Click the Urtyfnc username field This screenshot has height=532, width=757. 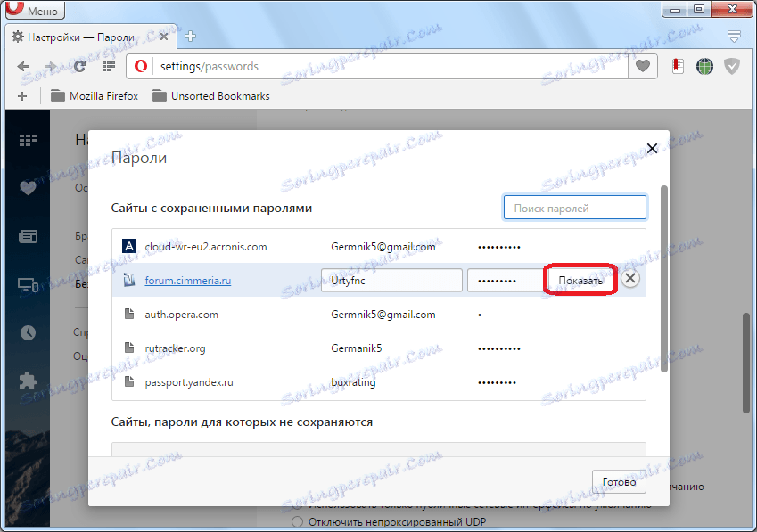click(391, 280)
